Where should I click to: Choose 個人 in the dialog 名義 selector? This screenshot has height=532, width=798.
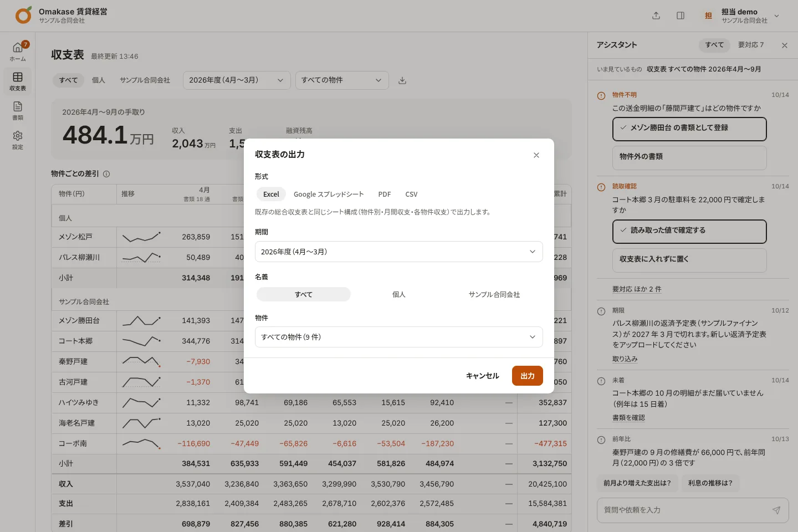[399, 294]
